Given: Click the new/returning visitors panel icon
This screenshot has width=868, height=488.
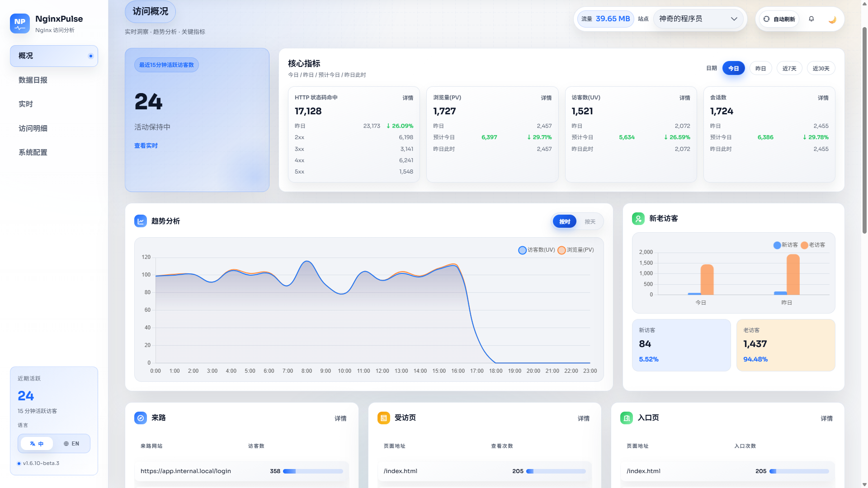Looking at the screenshot, I should pyautogui.click(x=638, y=219).
